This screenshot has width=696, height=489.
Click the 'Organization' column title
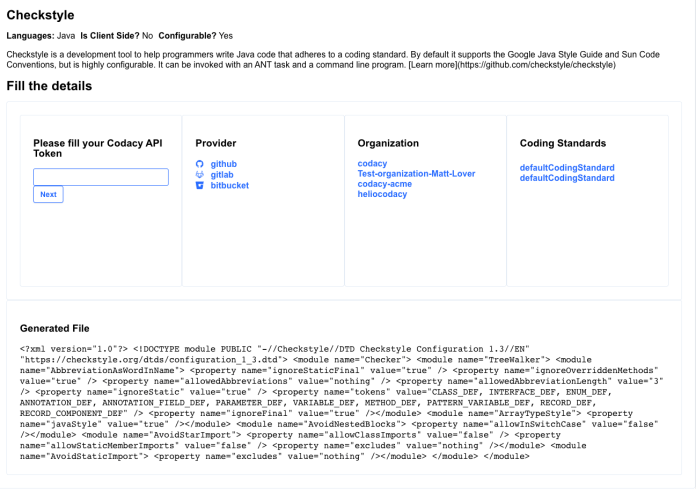pos(388,143)
